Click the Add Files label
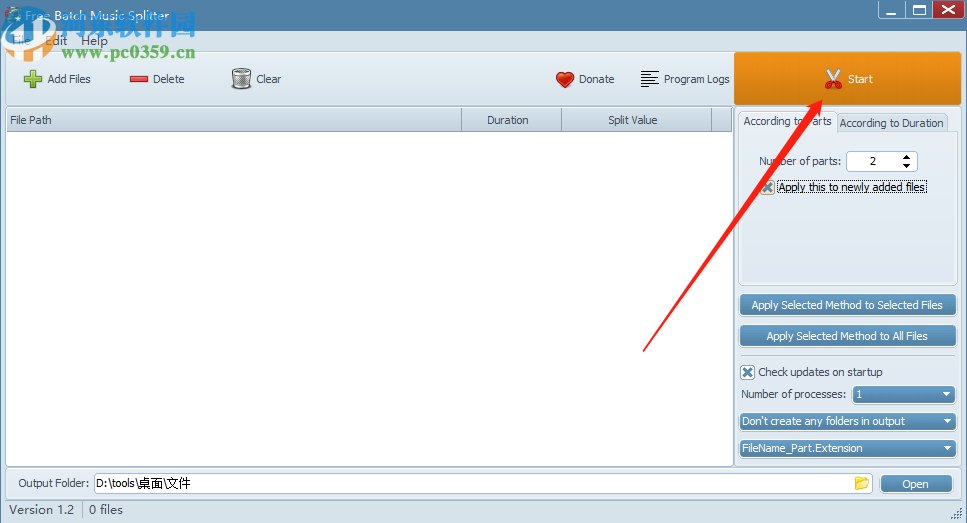 point(69,79)
